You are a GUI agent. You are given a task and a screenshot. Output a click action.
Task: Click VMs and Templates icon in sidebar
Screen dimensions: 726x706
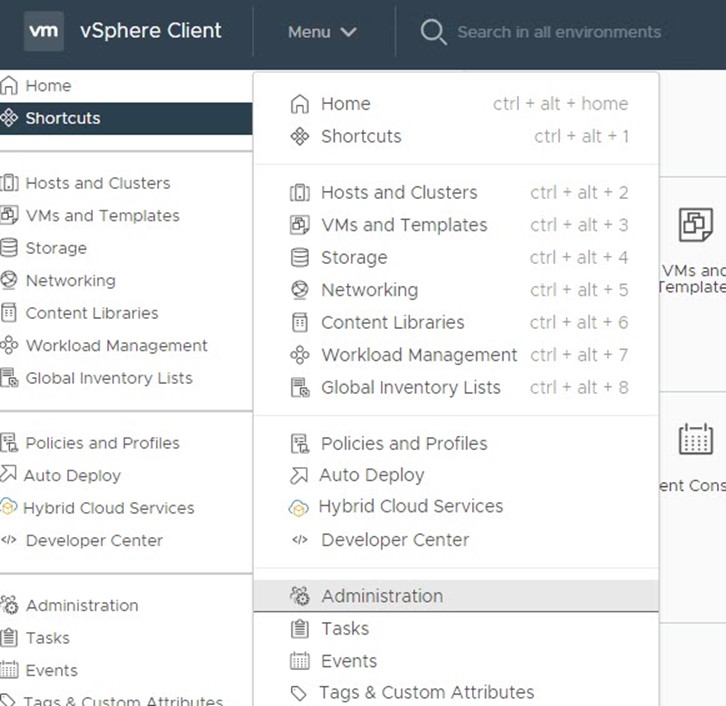[9, 215]
